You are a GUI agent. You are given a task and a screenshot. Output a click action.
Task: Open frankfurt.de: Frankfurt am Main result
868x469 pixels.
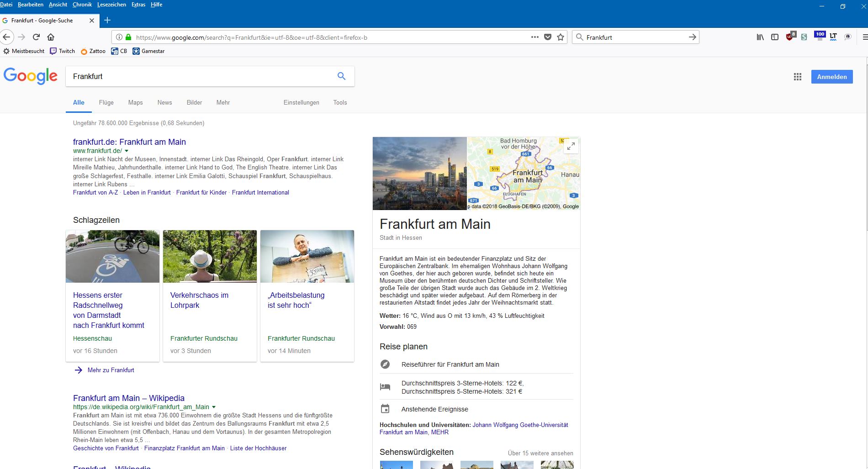pos(129,142)
